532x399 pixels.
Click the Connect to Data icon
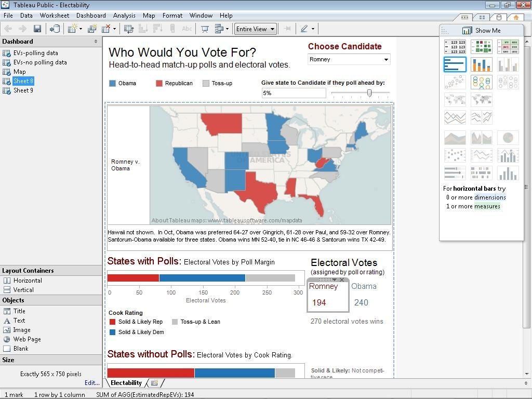tap(55, 29)
